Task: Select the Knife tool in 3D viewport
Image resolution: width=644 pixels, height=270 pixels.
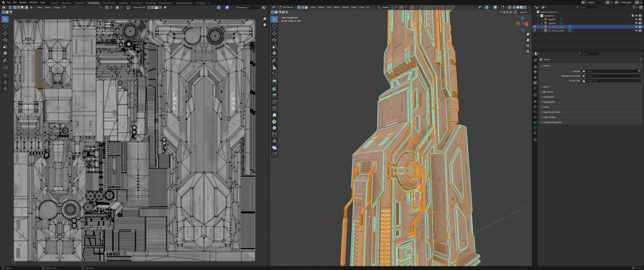Action: tap(274, 108)
